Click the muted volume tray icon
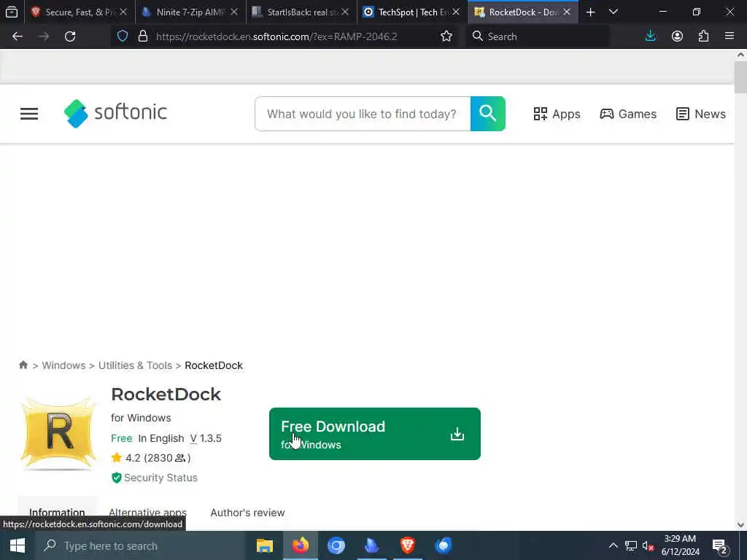 click(648, 545)
